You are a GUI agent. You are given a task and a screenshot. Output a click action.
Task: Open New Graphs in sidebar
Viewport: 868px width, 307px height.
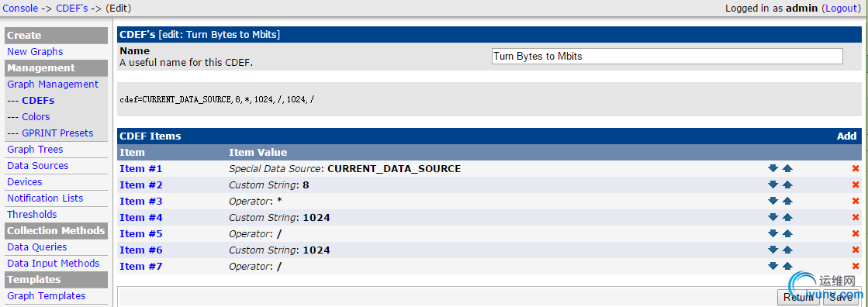35,51
